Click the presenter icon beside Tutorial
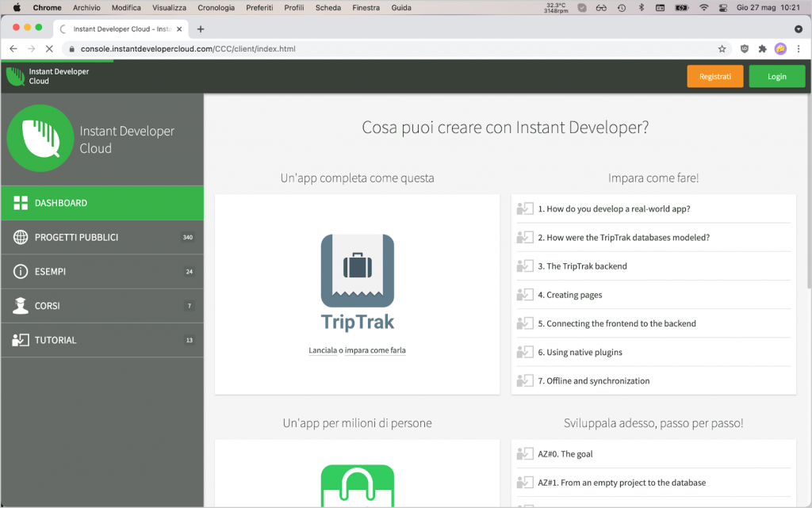Screen dimensions: 812x508 click(21, 340)
